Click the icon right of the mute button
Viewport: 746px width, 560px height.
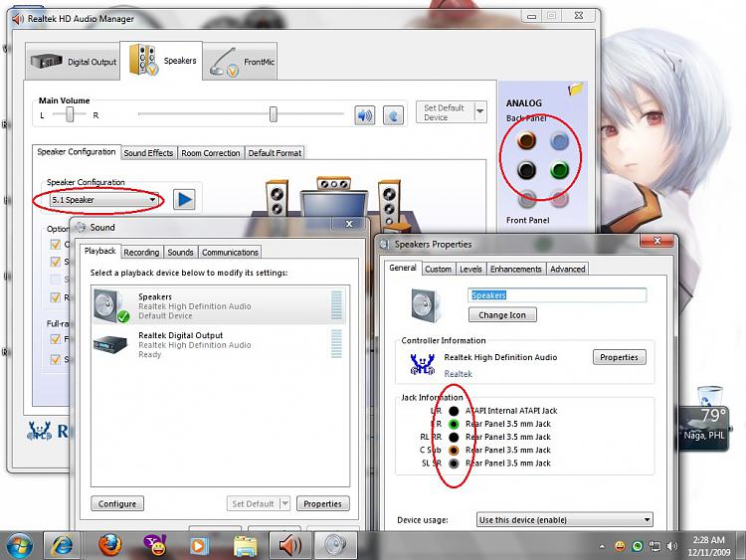coord(393,115)
